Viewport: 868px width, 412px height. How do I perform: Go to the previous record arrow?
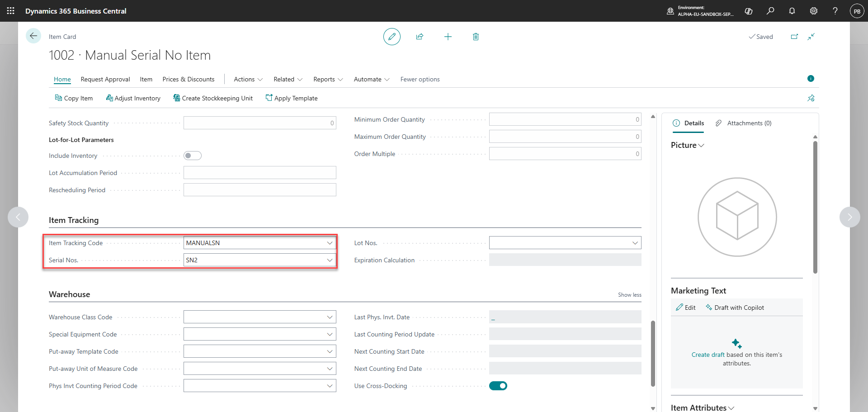coord(18,217)
